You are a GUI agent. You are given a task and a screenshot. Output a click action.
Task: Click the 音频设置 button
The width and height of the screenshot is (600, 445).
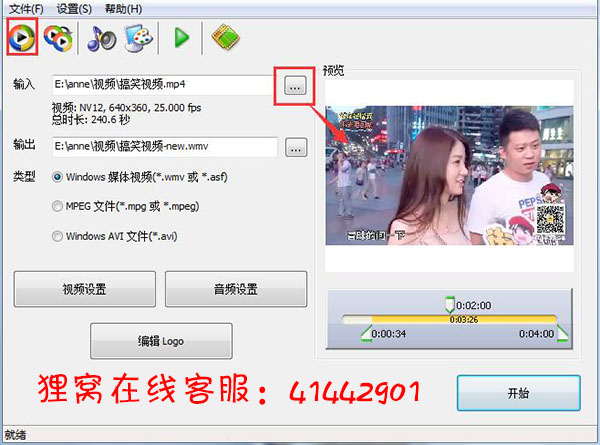[x=236, y=289]
